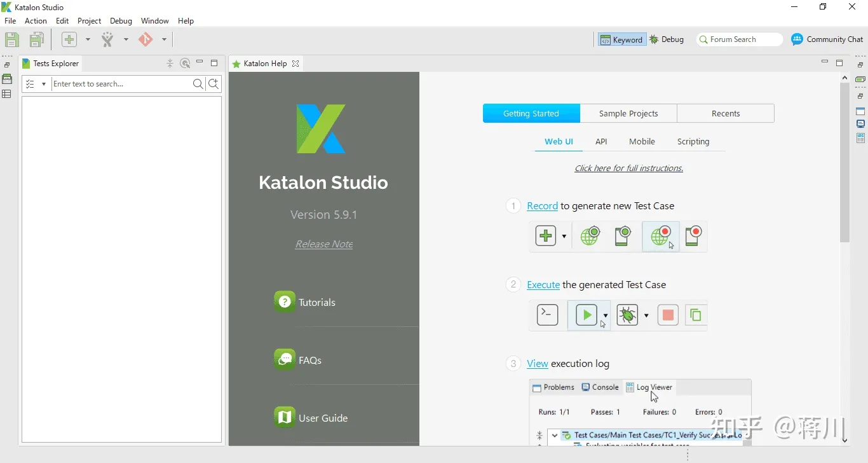The width and height of the screenshot is (868, 463).
Task: Open Community Chat
Action: pyautogui.click(x=827, y=39)
